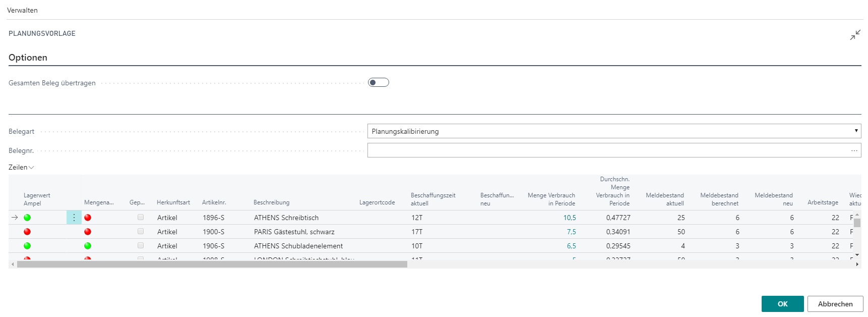Expand the Zeilen menu chevron

[x=31, y=168]
